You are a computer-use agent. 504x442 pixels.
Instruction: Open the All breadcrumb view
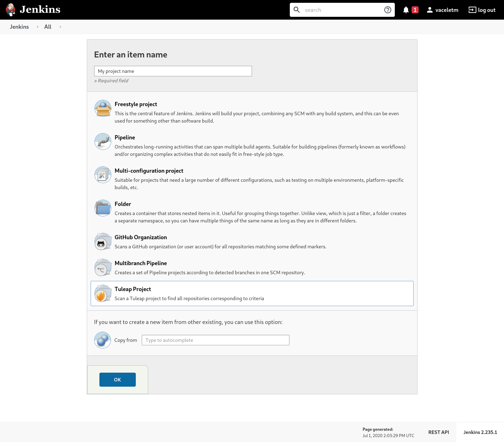[48, 27]
